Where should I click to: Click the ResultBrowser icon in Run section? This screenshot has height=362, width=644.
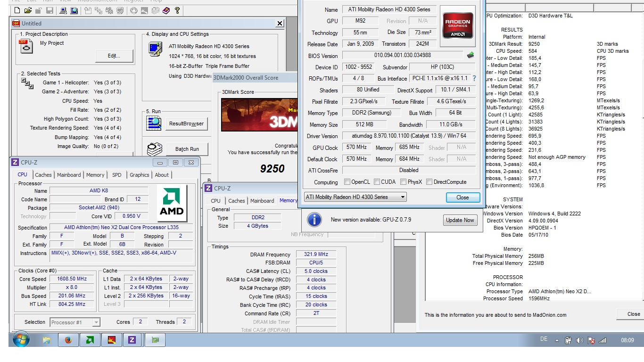click(154, 123)
